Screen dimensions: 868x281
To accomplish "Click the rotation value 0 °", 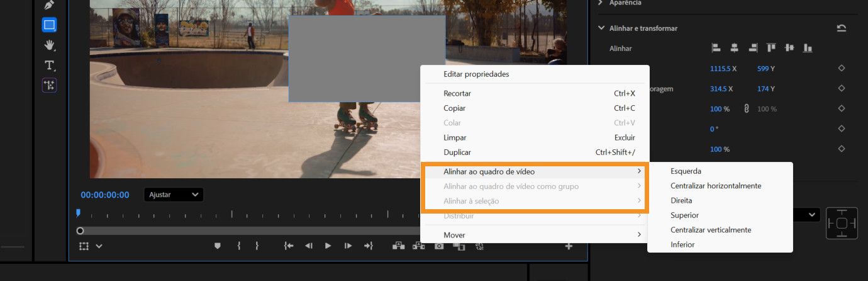I will 713,129.
